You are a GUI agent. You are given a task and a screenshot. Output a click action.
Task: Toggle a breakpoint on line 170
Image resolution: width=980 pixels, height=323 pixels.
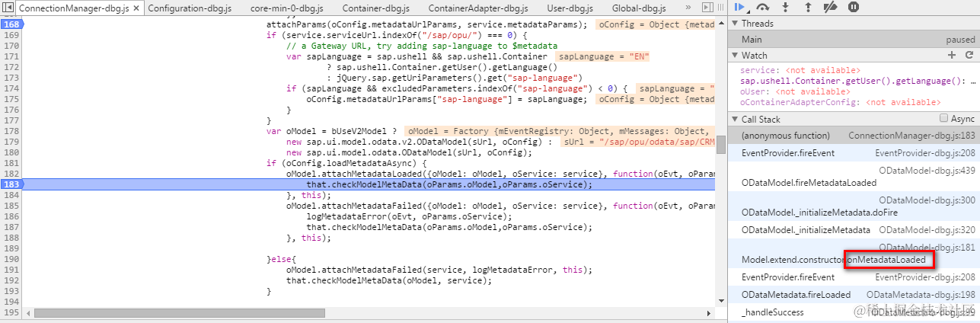pyautogui.click(x=12, y=46)
